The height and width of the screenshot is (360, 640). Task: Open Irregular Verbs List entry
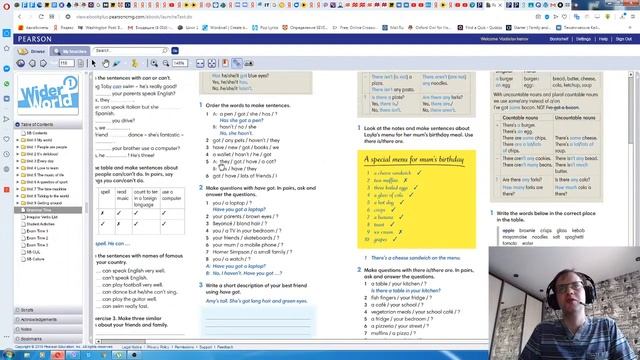coord(42,217)
